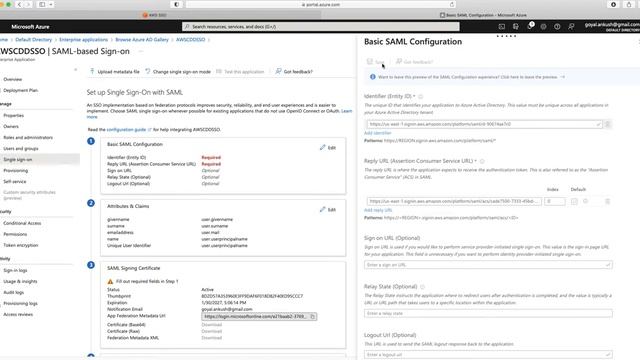Delete the Identifier entry trash icon
This screenshot has width=640, height=360.
(607, 124)
